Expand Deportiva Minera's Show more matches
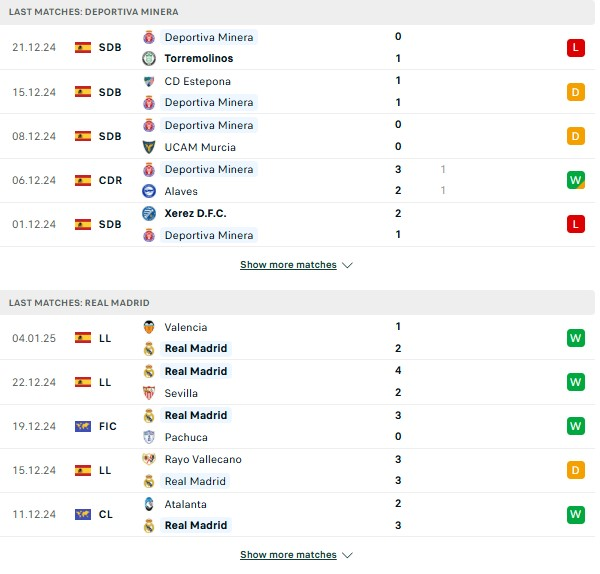The image size is (600, 574). click(x=296, y=265)
